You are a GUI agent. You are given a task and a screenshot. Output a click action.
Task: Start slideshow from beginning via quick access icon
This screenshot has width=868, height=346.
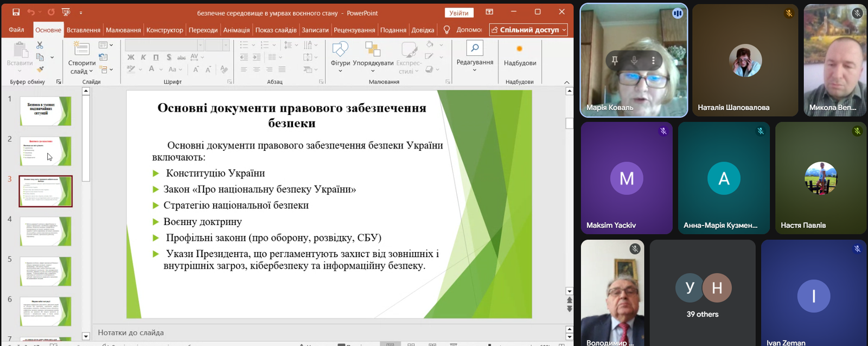pos(66,12)
